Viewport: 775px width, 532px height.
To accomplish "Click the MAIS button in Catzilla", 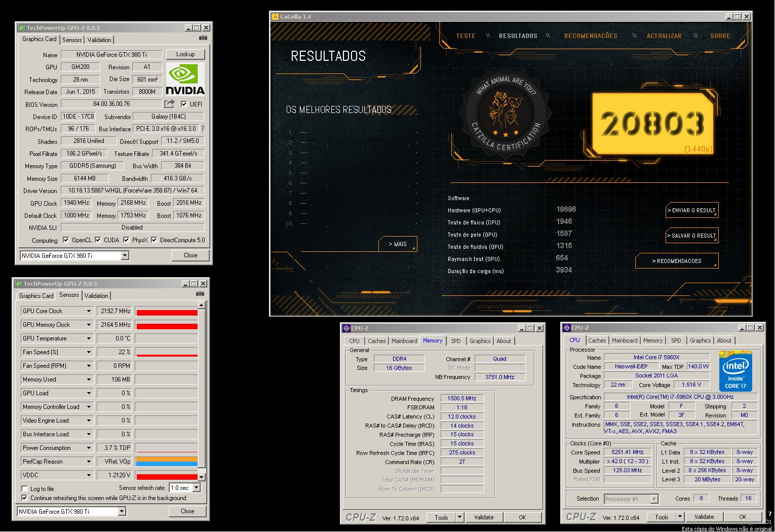I will click(398, 244).
